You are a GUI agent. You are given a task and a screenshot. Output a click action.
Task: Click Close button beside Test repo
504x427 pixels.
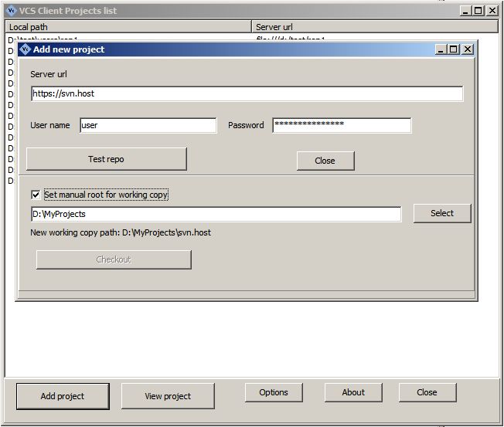[x=325, y=161]
